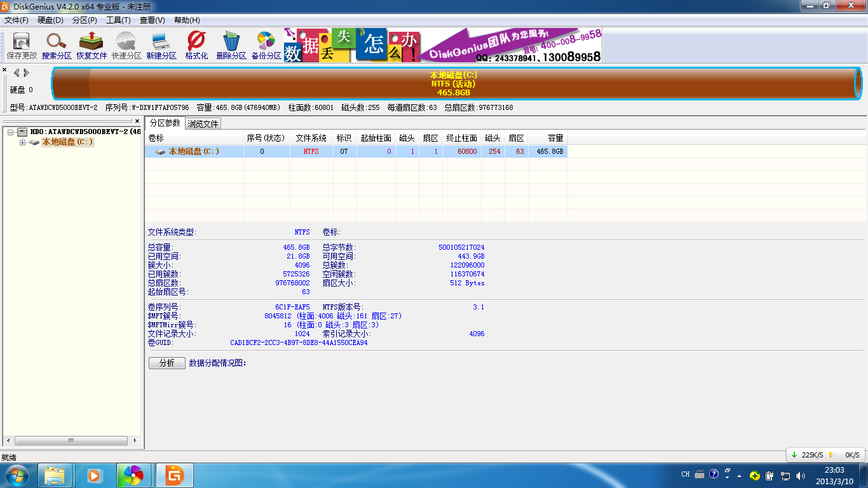This screenshot has height=488, width=868.
Task: Switch to the 浏览文件 tab
Action: click(203, 124)
